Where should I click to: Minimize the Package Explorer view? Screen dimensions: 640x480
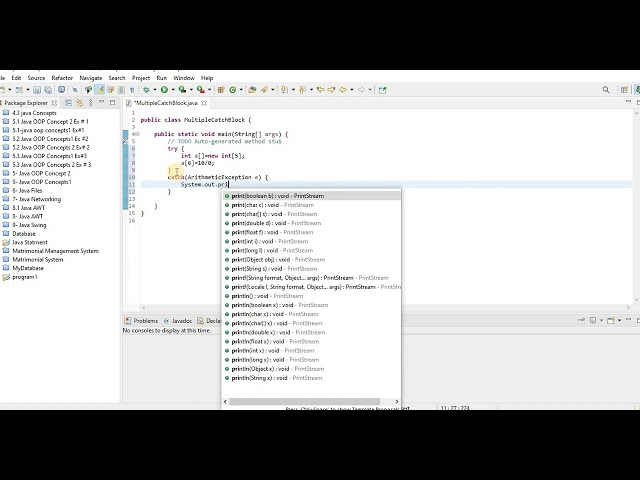coord(101,102)
